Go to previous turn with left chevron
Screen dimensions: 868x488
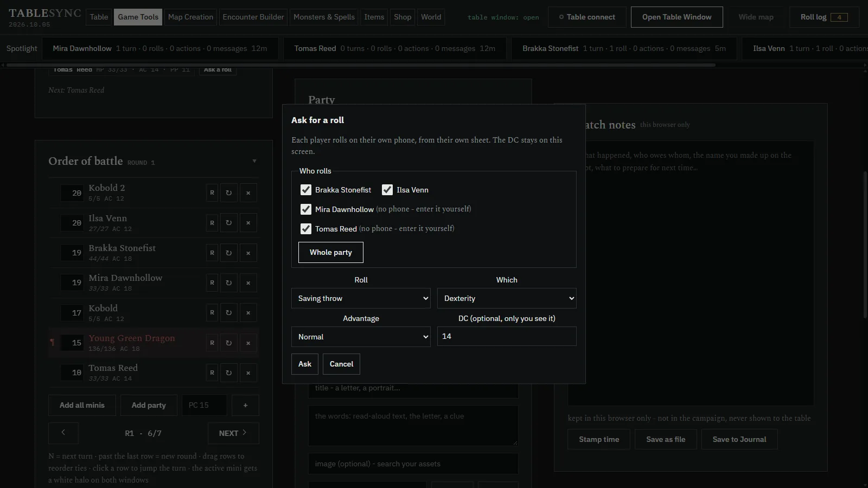(x=63, y=433)
